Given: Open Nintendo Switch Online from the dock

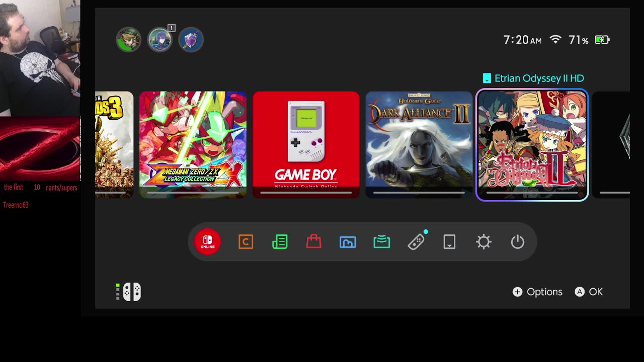Looking at the screenshot, I should pos(208,242).
